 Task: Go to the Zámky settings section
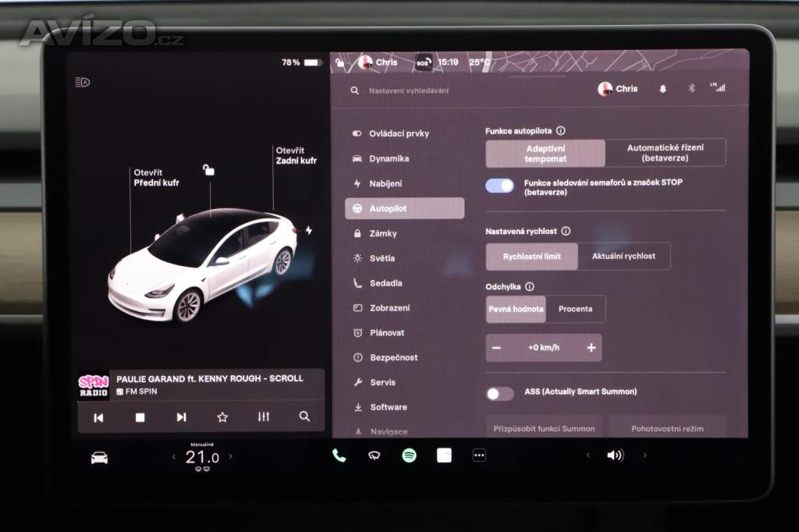382,233
